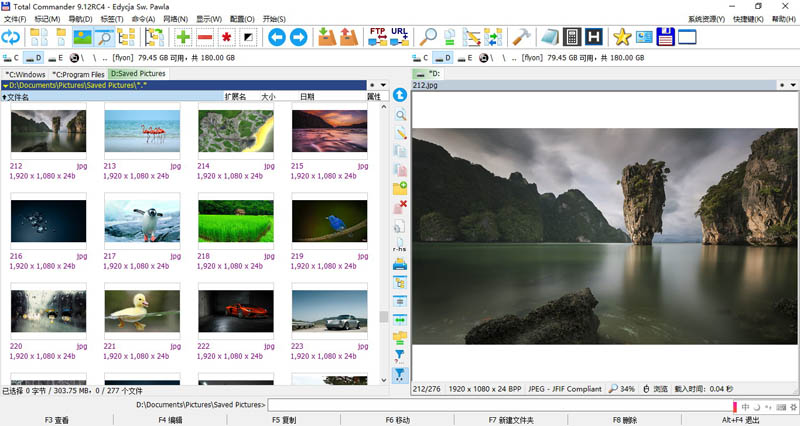Select thumbnail 222 with orange sports car
The width and height of the screenshot is (800, 426).
236,311
